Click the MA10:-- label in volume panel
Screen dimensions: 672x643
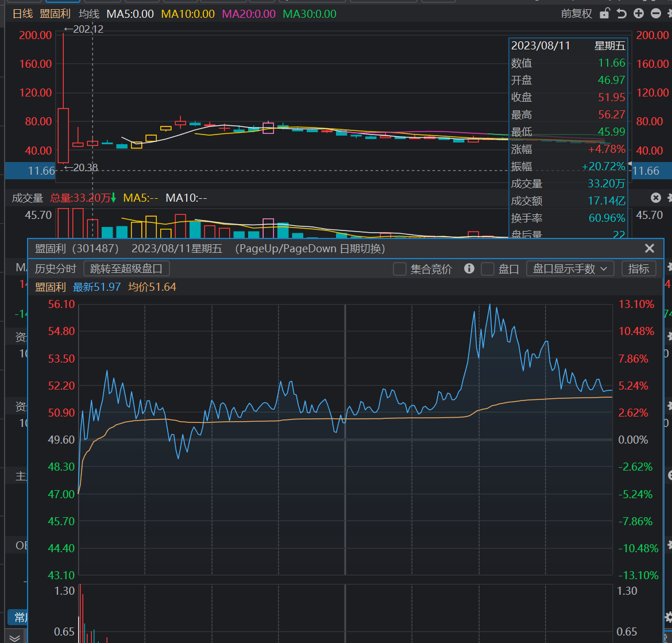(x=187, y=198)
